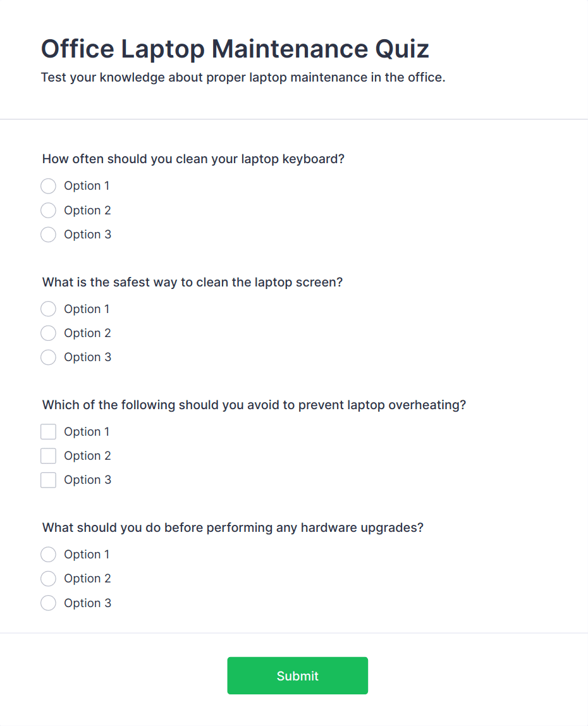Check Option 3 under laptop overheating question

click(x=48, y=480)
